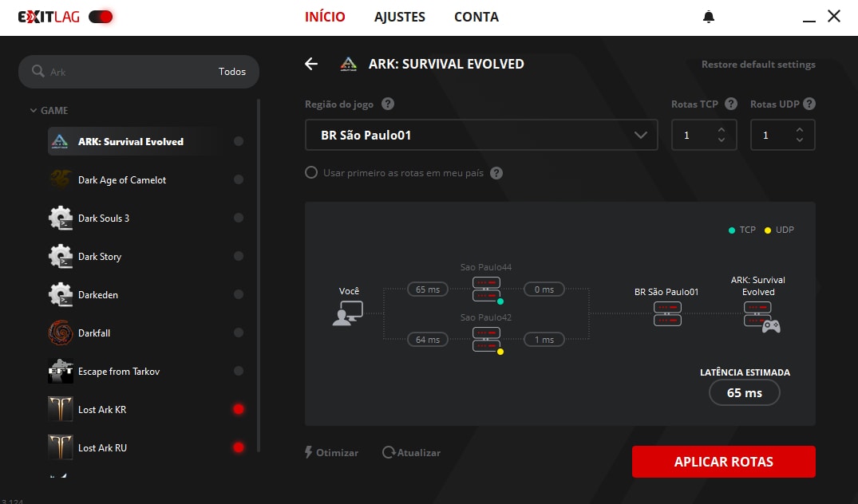Viewport: 858px width, 504px height.
Task: Click the Darkfall game icon in list
Action: [x=61, y=333]
